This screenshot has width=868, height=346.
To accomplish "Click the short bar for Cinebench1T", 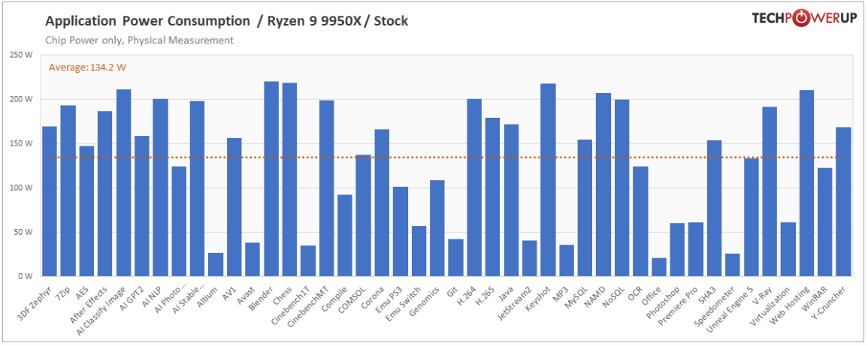I will click(x=308, y=261).
